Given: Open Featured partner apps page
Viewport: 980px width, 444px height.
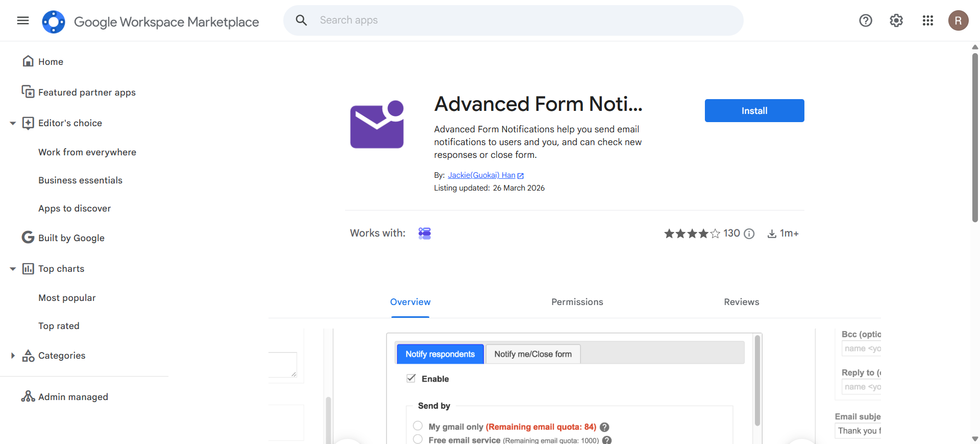Looking at the screenshot, I should click(x=87, y=92).
